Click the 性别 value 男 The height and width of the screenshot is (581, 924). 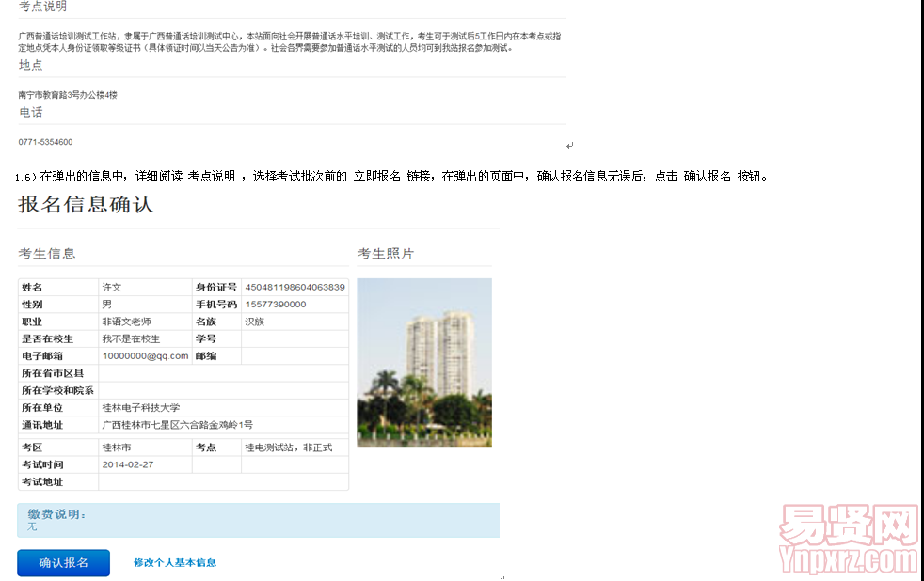coord(106,305)
